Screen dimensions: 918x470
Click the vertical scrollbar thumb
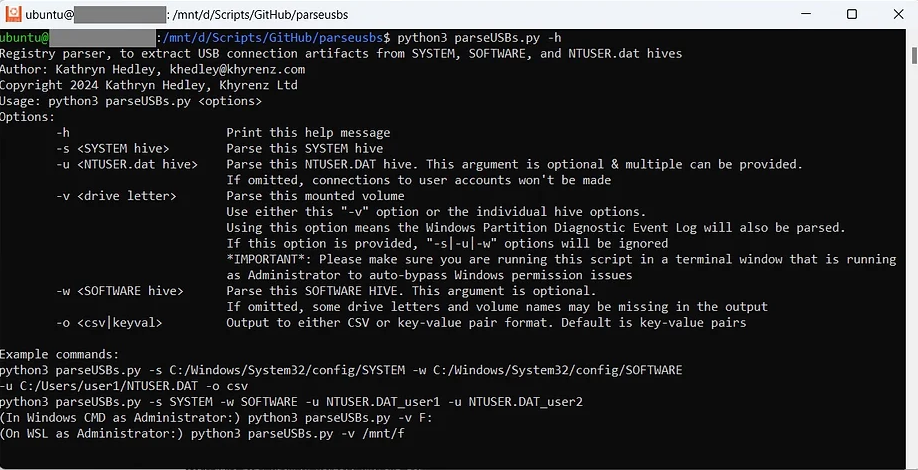[914, 54]
